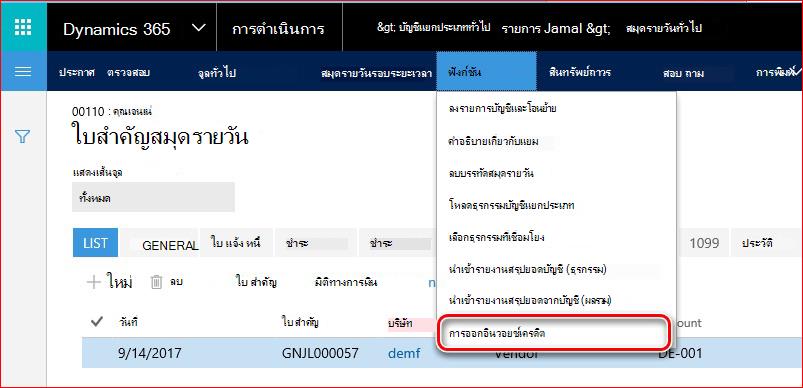
Task: Open the แสดงเส้นจุล dropdown showing ทั้งหมด
Action: click(x=153, y=197)
